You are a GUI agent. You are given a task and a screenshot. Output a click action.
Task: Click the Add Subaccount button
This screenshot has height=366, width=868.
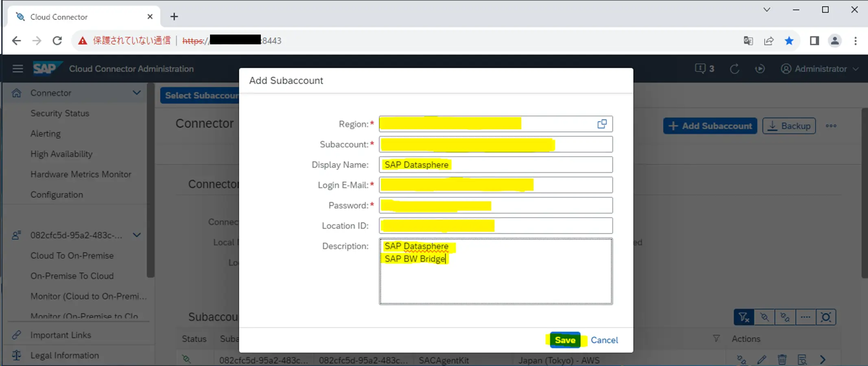[710, 126]
